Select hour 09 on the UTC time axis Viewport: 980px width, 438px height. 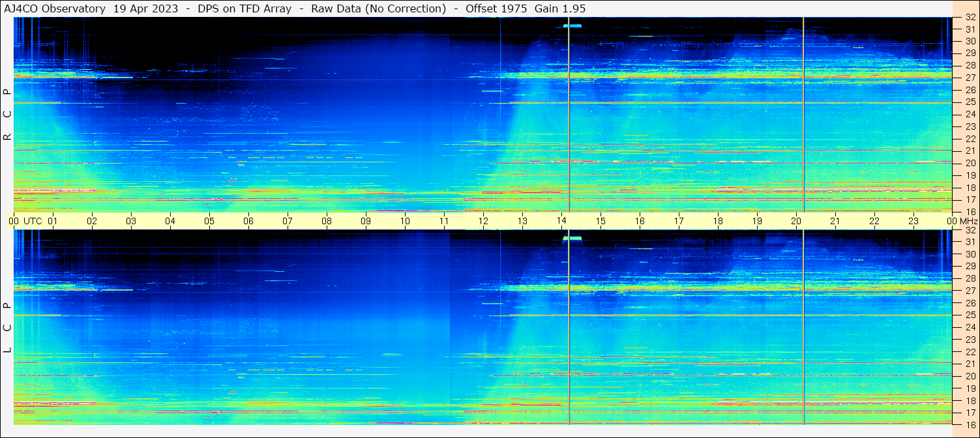(366, 221)
